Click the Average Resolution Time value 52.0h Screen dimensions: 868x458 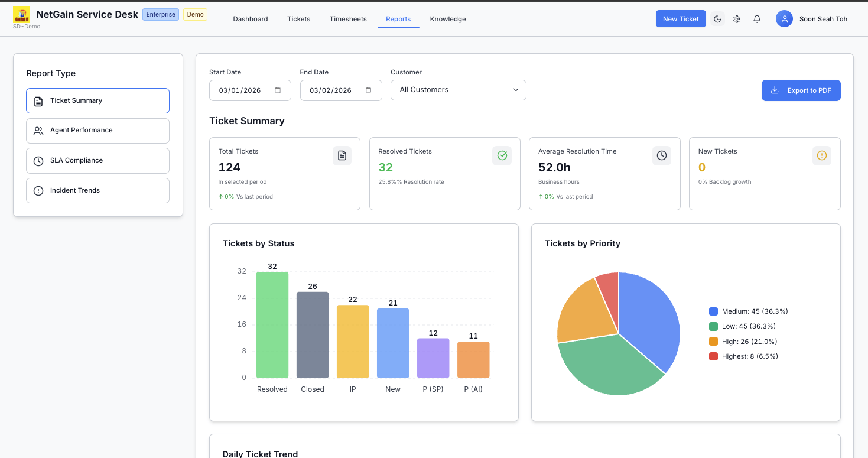coord(554,167)
